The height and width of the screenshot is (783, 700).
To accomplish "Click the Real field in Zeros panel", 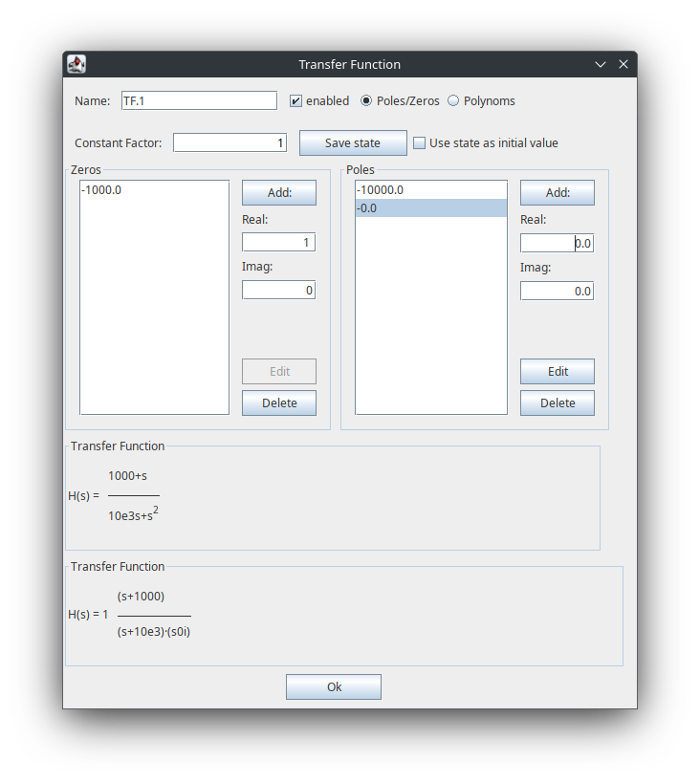I will click(279, 243).
